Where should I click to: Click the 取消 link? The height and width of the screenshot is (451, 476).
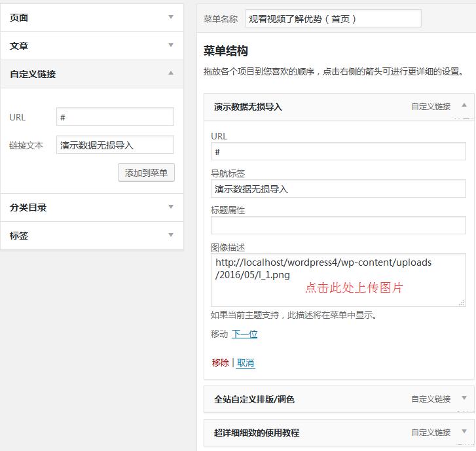point(246,363)
